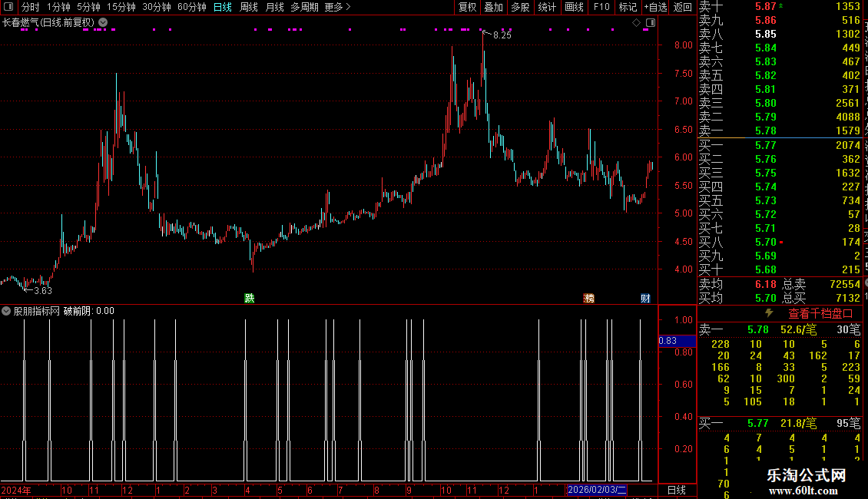Image resolution: width=868 pixels, height=499 pixels.
Task: Click the 0.83 value marker on indicator axis
Action: (x=677, y=341)
